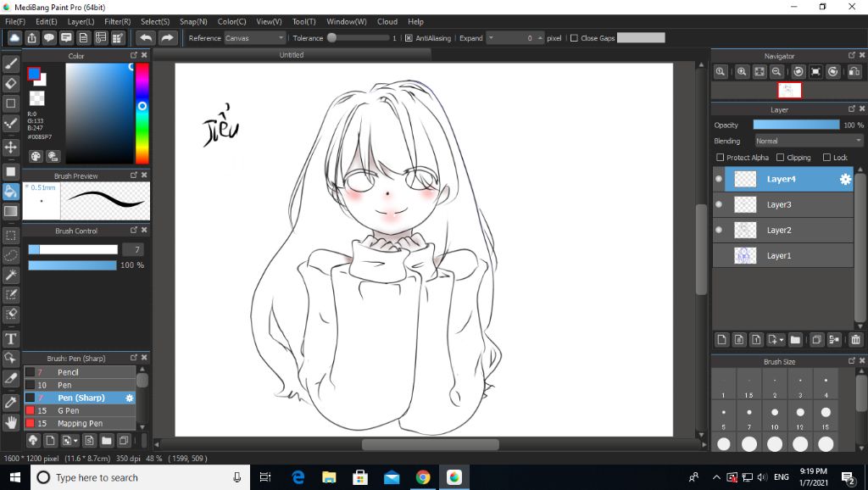The width and height of the screenshot is (868, 490).
Task: Select the Gradient tool
Action: click(10, 211)
